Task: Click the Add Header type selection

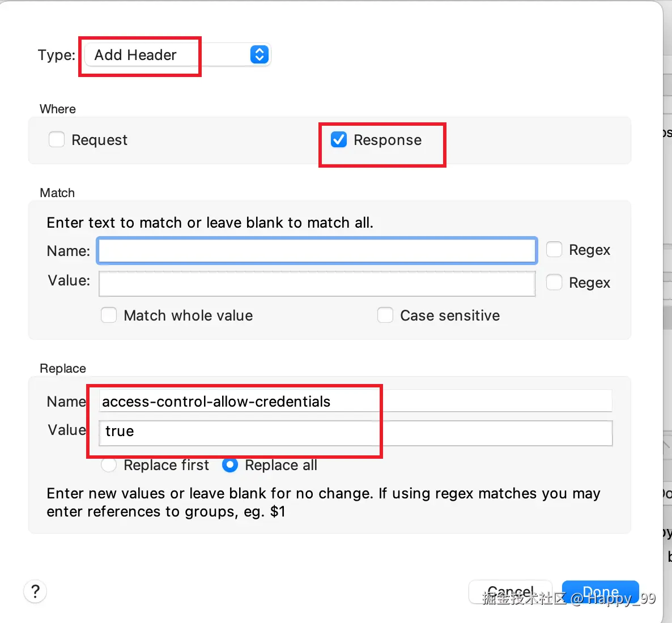Action: tap(136, 55)
